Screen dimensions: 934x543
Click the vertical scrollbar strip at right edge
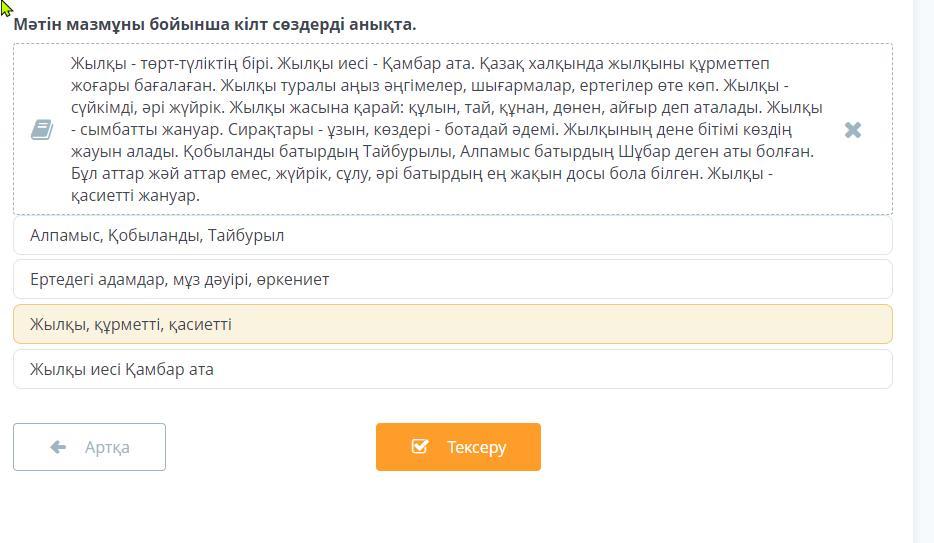923,272
